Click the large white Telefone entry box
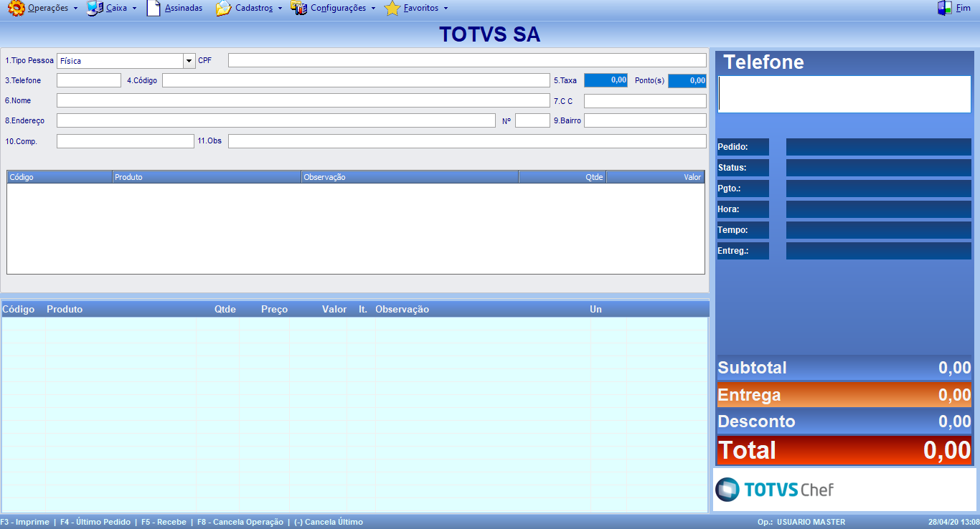This screenshot has width=980, height=529. pyautogui.click(x=844, y=94)
